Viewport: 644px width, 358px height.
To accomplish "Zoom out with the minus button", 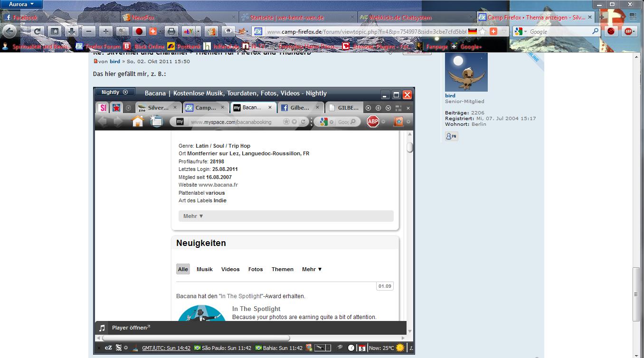I will point(88,31).
